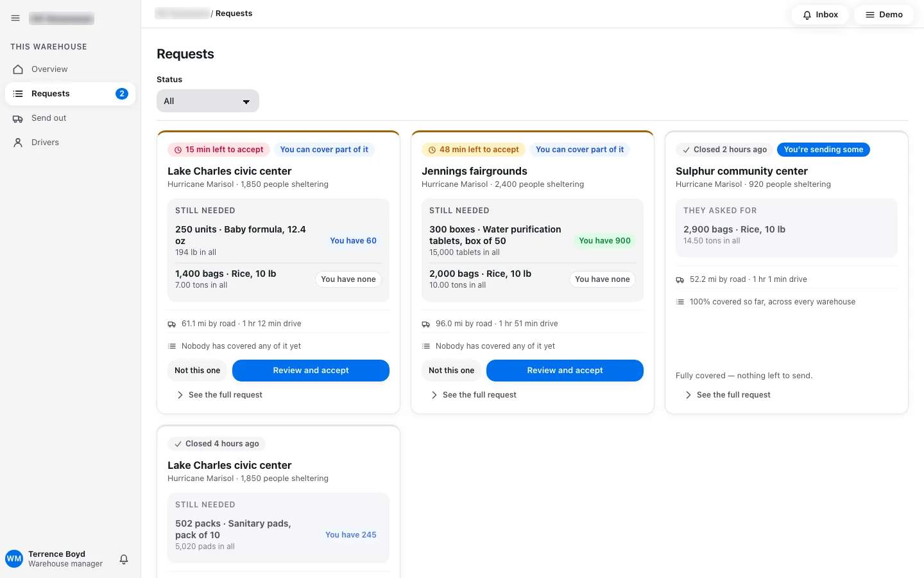Click the Drivers person icon

click(18, 143)
